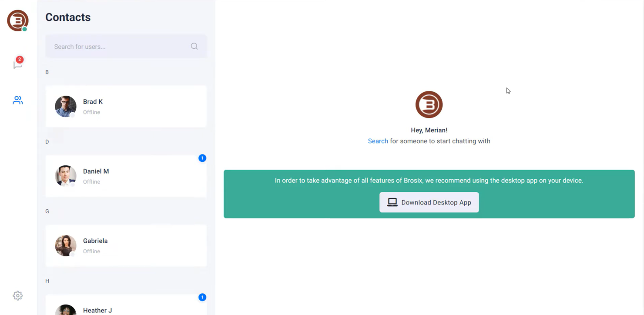
Task: Open Gabriela contact card
Action: coord(126,246)
